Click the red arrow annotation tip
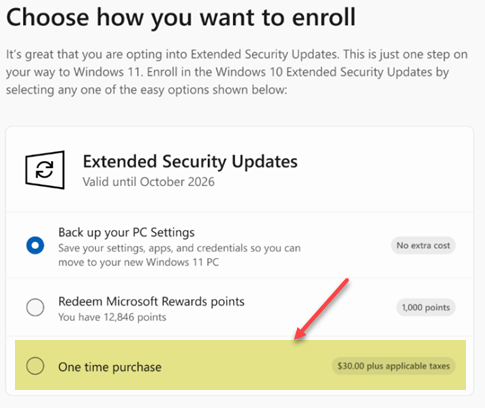The width and height of the screenshot is (485, 408). coord(297,338)
